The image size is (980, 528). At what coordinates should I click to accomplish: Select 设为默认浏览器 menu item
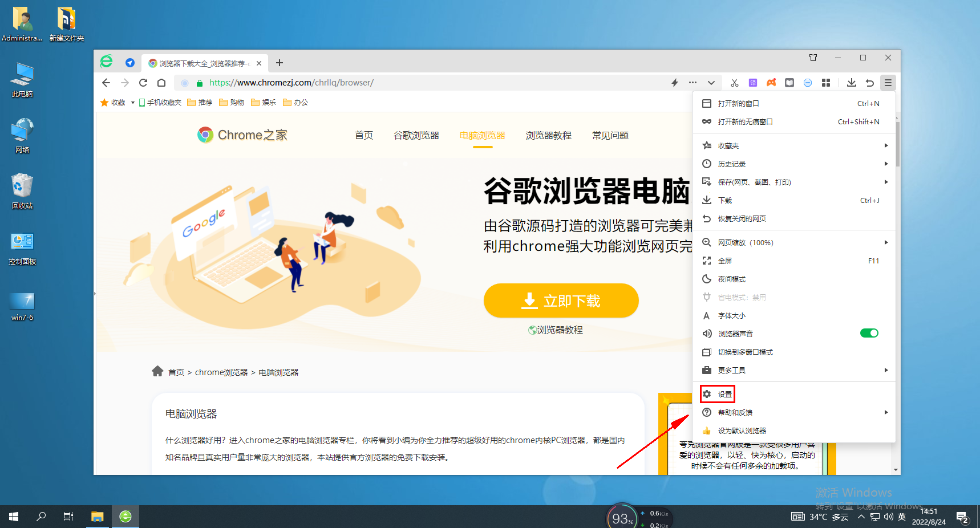click(x=794, y=431)
